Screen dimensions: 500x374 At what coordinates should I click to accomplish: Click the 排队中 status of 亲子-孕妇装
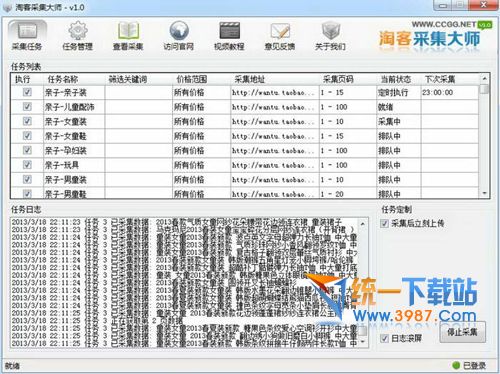point(389,151)
